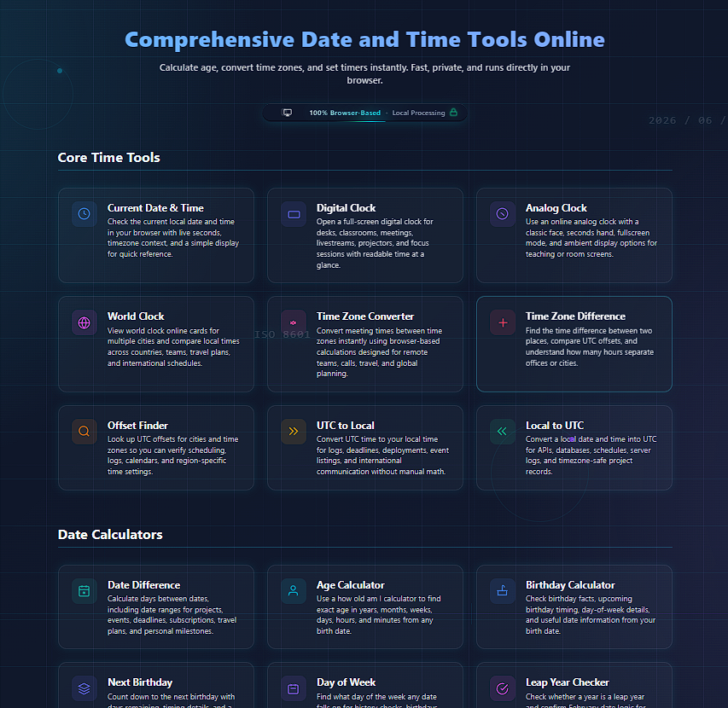728x708 pixels.
Task: Click the Time Zone Converter arrows icon
Action: (x=294, y=322)
